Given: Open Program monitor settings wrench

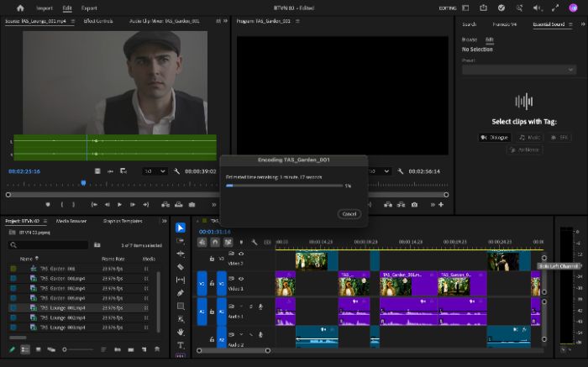Looking at the screenshot, I should coord(400,171).
